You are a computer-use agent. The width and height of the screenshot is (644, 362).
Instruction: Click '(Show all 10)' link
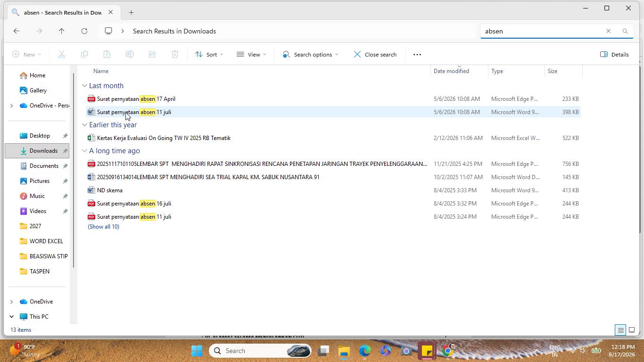click(x=103, y=227)
